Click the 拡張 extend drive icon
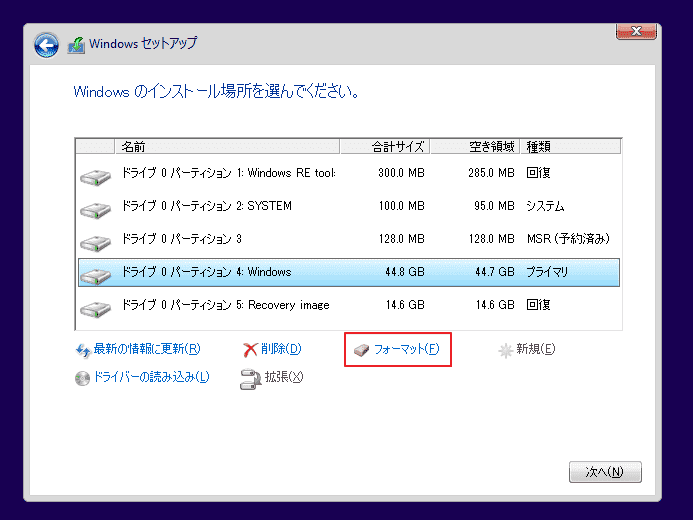Screen dimensions: 693x520 click(251, 379)
